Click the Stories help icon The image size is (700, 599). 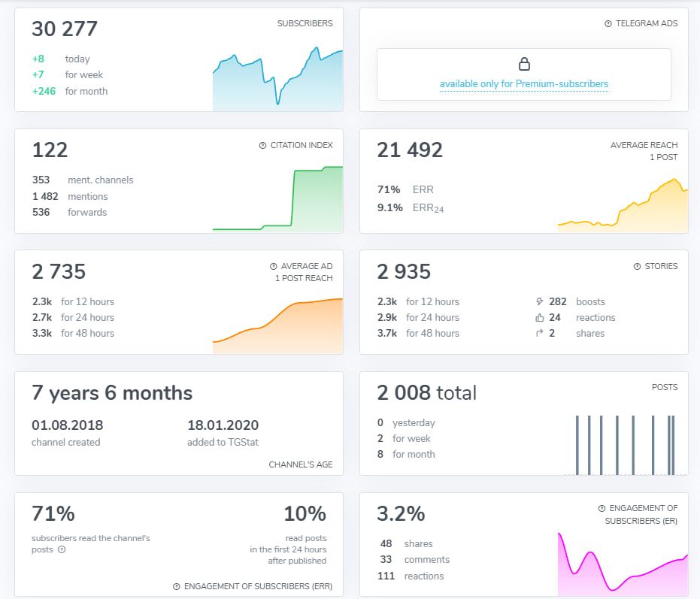[x=637, y=267]
